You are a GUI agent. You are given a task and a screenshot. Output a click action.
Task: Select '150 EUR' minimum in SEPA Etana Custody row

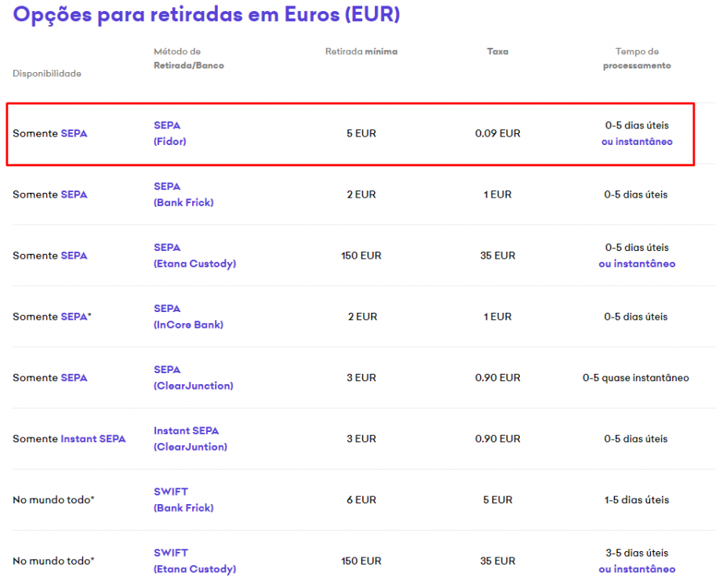pos(361,256)
